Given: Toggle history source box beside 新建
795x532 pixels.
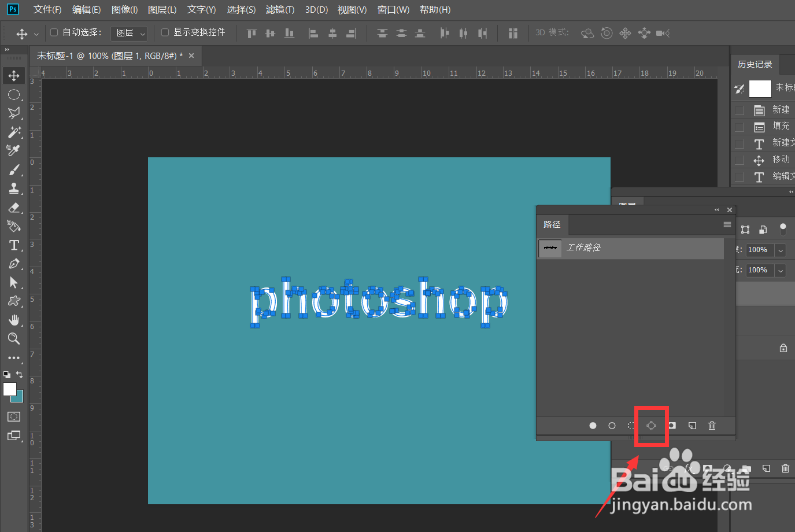Looking at the screenshot, I should point(739,110).
